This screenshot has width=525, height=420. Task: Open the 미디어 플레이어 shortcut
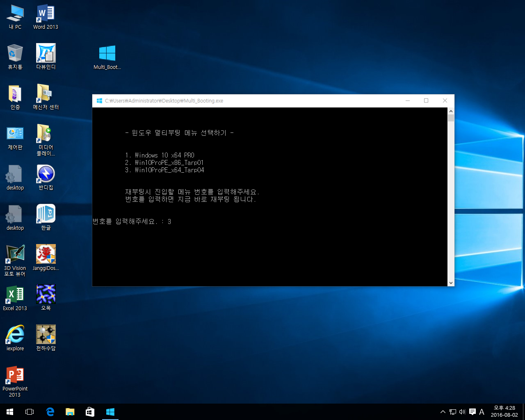(x=46, y=140)
